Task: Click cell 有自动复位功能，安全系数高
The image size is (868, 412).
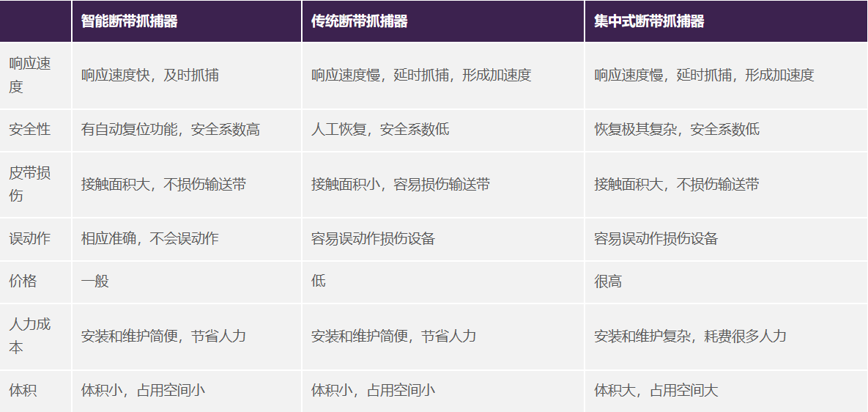Action: coord(187,130)
